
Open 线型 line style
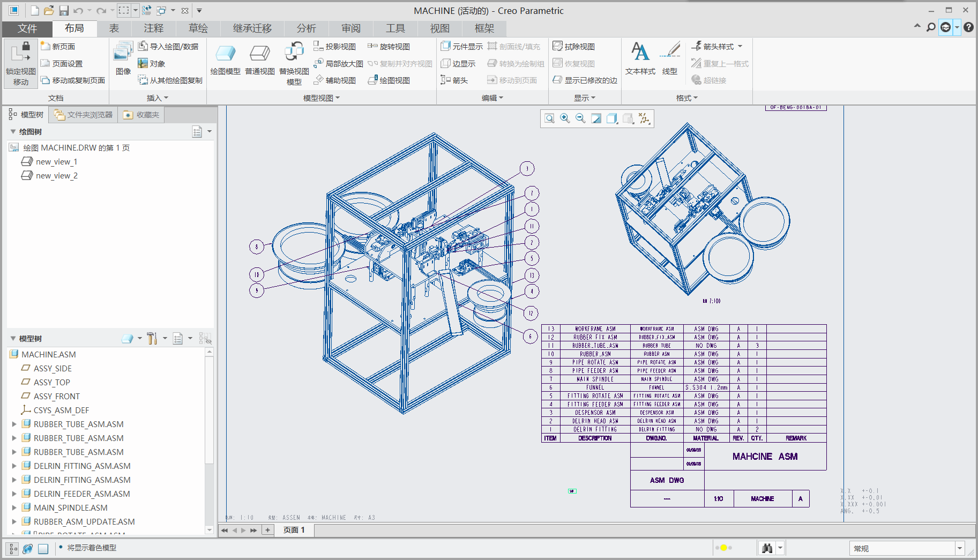(670, 59)
